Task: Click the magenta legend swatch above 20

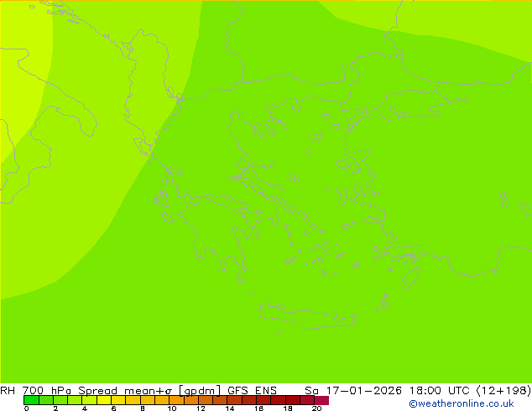Action: 321,400
